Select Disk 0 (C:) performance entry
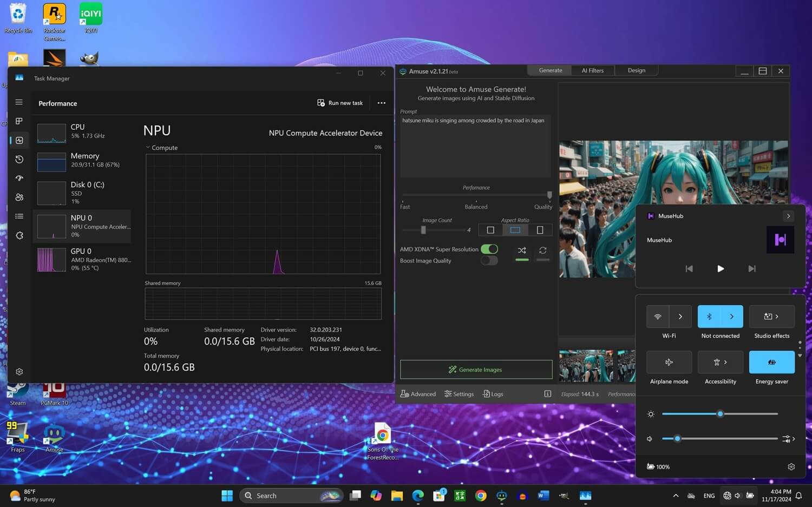Viewport: 812px width, 507px height. tap(82, 193)
